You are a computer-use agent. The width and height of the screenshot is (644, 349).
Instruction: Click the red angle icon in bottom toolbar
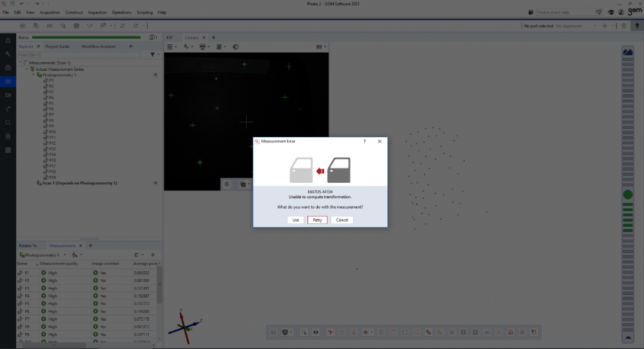440,332
